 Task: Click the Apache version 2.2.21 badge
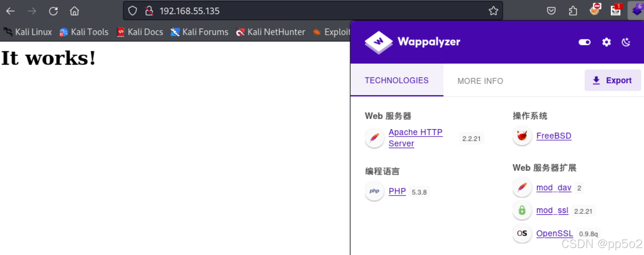click(471, 139)
